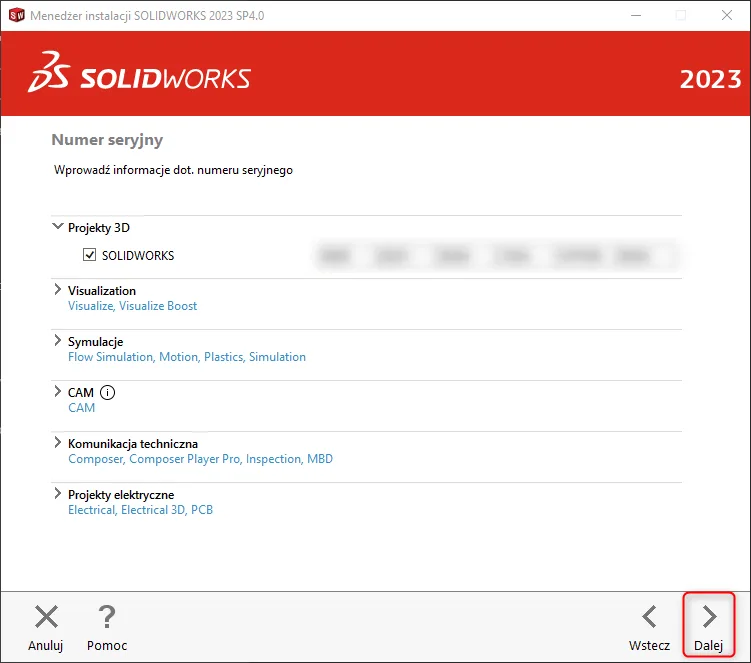Click Electrical, Electrical 3D, PCB link

point(140,510)
